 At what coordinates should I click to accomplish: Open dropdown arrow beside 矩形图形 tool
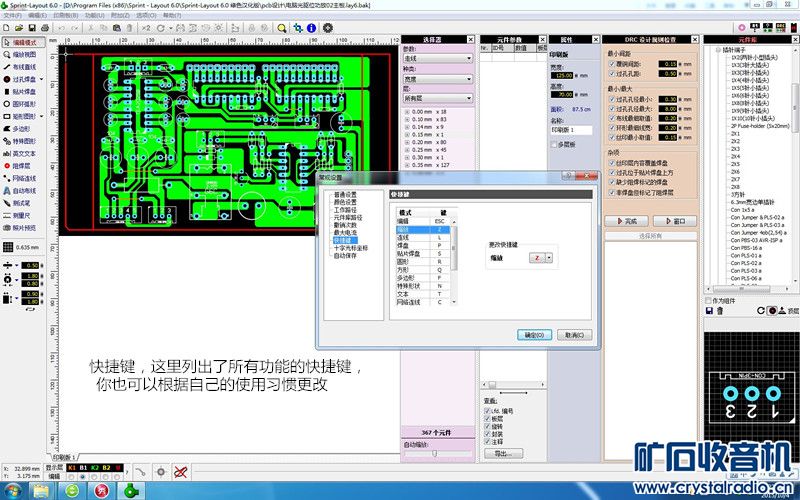[x=41, y=116]
